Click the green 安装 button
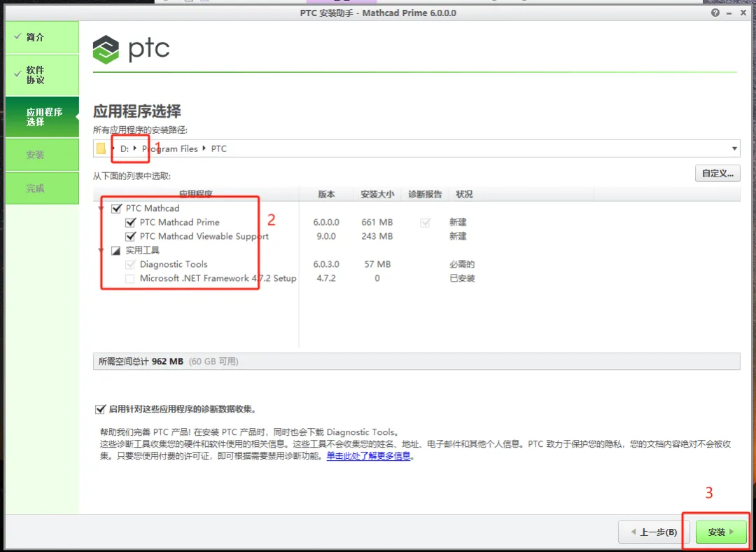Screen dimensions: 756x552 (x=721, y=532)
